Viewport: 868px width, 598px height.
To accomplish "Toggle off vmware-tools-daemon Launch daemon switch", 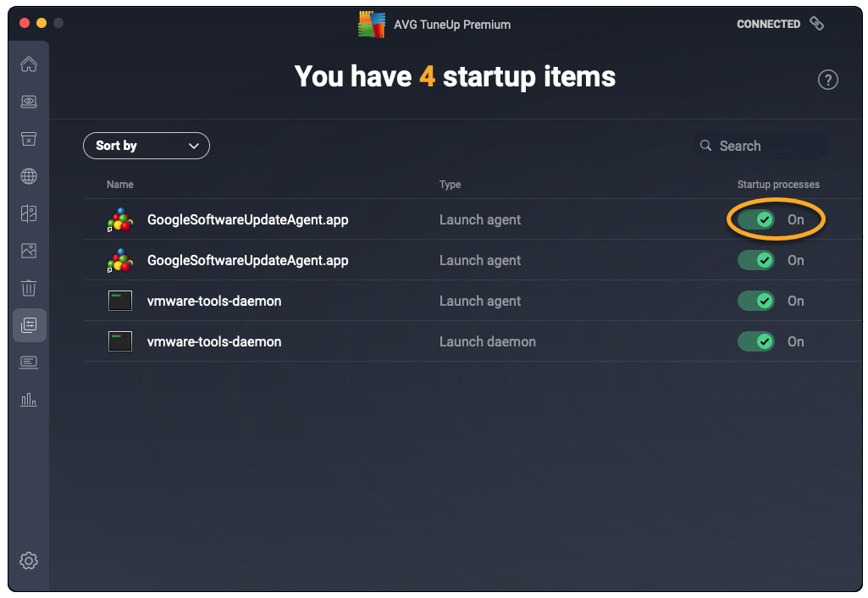I will click(x=755, y=341).
